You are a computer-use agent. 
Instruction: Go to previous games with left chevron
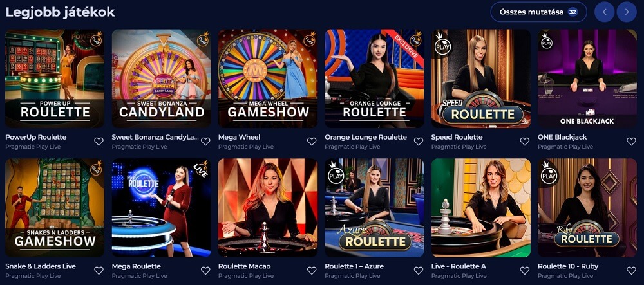point(604,12)
